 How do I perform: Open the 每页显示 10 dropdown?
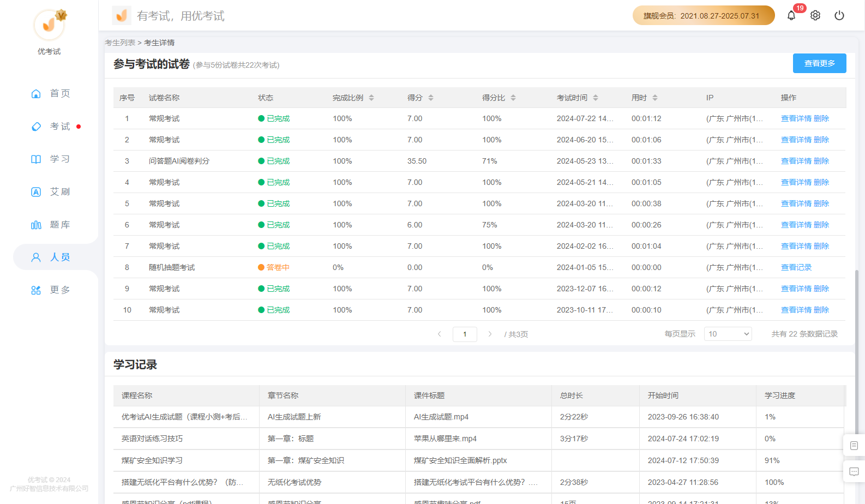point(728,334)
